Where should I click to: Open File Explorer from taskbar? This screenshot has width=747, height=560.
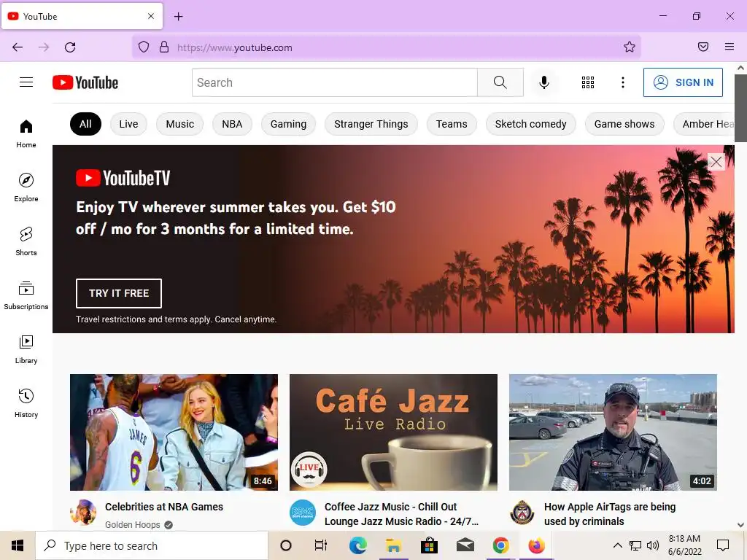tap(393, 545)
